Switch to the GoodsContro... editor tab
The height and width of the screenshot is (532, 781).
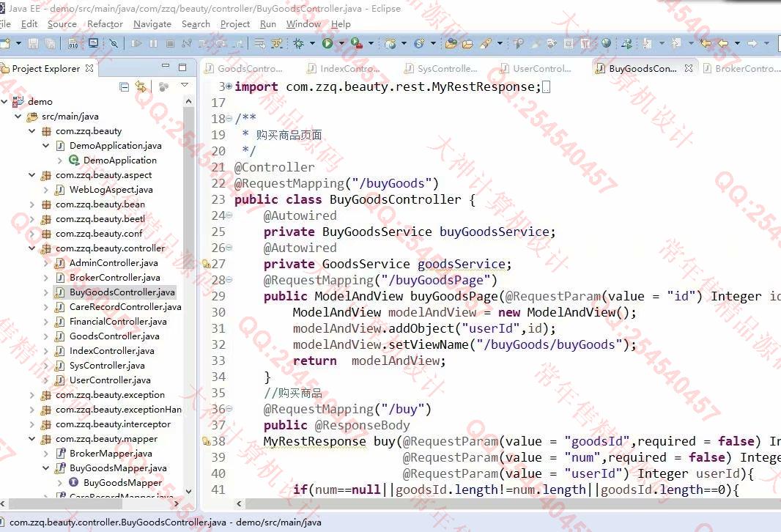click(245, 69)
